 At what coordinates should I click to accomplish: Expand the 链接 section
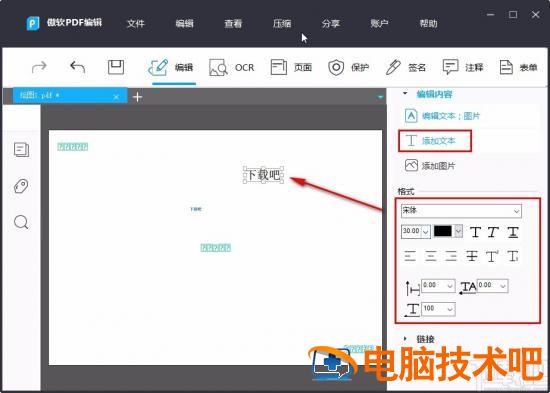tap(405, 339)
